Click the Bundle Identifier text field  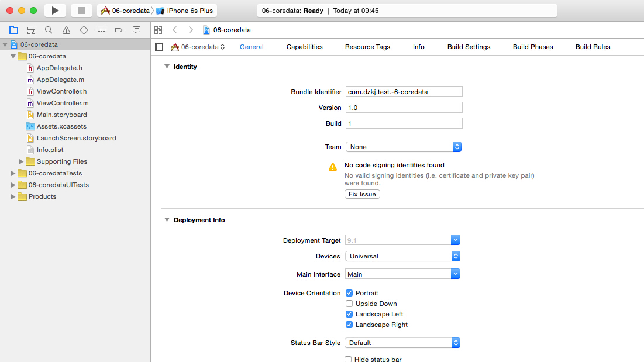point(404,92)
